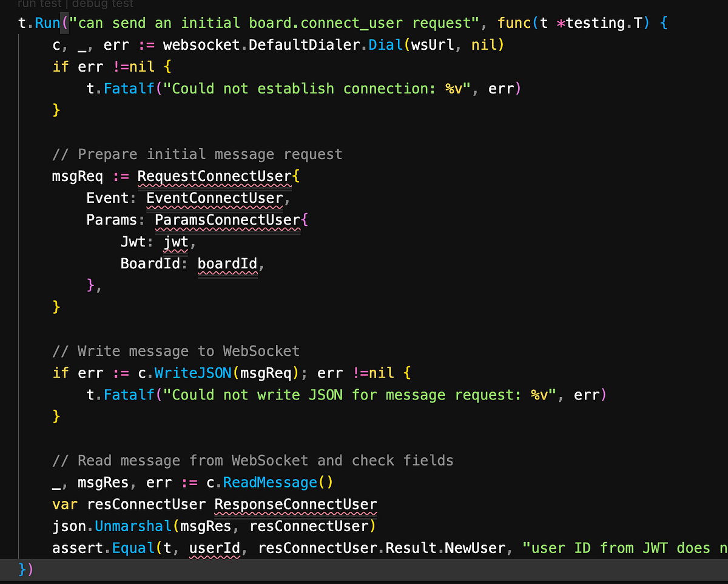Click the underlined boardId variable
The height and width of the screenshot is (584, 728).
point(227,263)
